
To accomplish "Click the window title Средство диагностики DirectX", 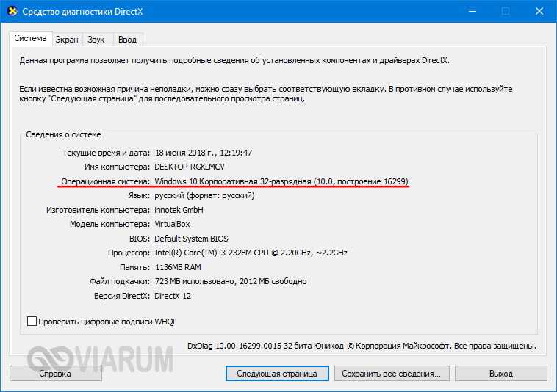I will tap(82, 11).
